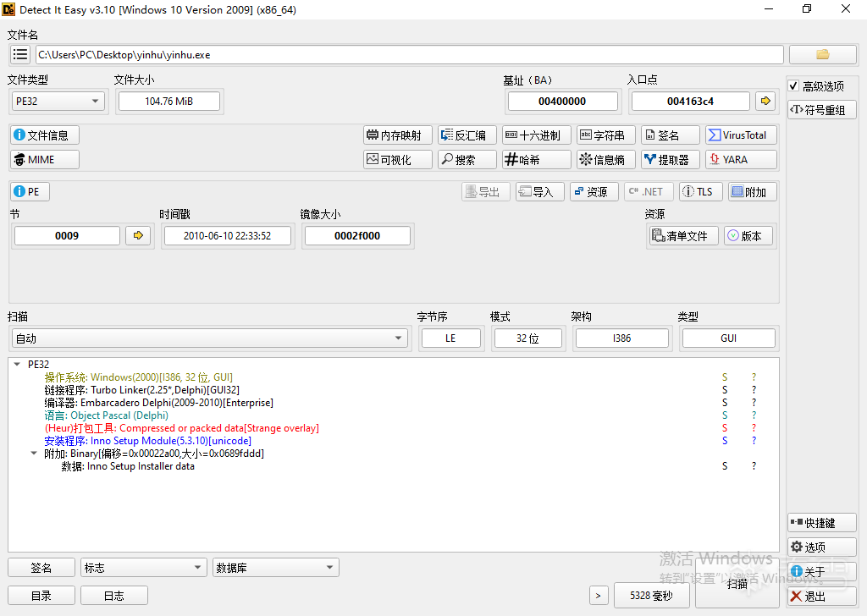Open TLS info button
The width and height of the screenshot is (867, 616).
(x=700, y=192)
